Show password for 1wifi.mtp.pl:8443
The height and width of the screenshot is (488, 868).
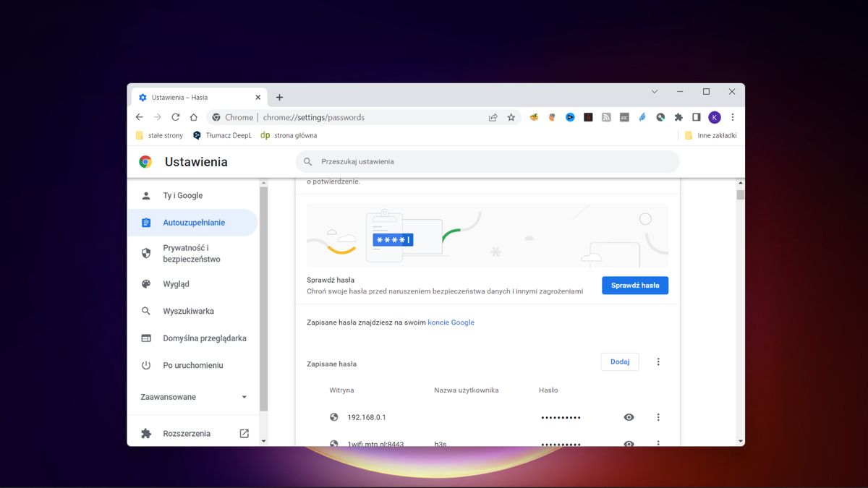pyautogui.click(x=628, y=442)
